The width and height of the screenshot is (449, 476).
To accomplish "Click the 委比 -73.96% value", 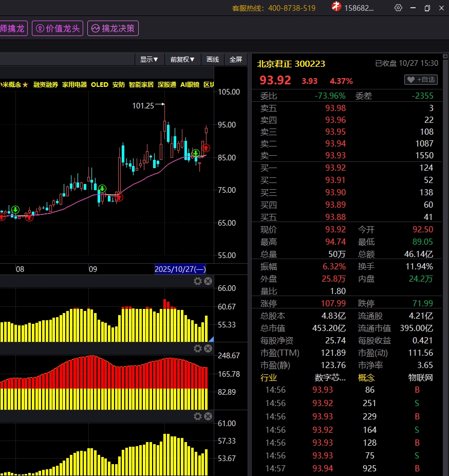I will click(x=330, y=96).
